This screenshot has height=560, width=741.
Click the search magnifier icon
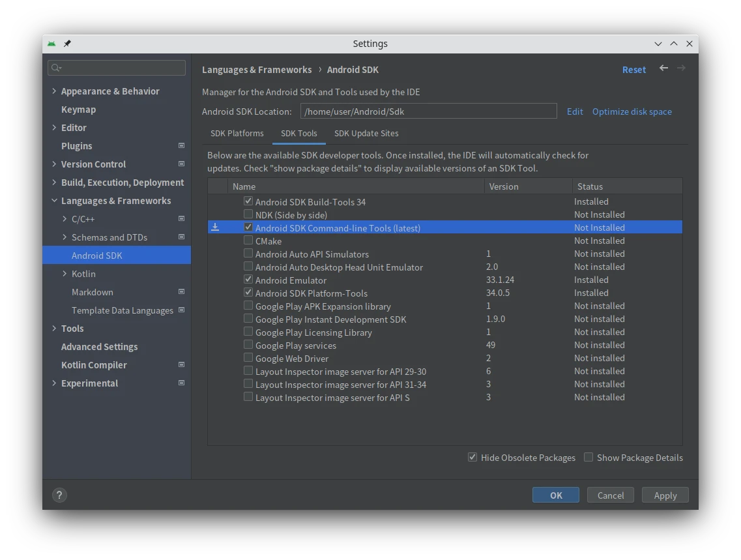tap(56, 68)
